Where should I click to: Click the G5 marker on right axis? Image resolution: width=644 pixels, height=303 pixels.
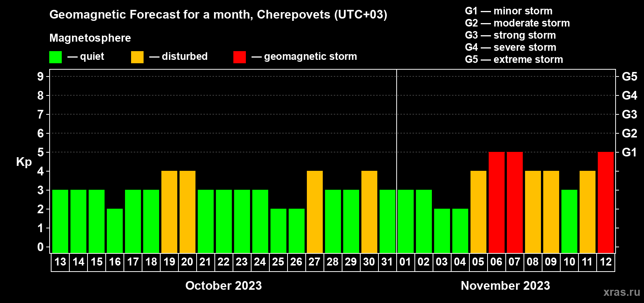coord(630,77)
